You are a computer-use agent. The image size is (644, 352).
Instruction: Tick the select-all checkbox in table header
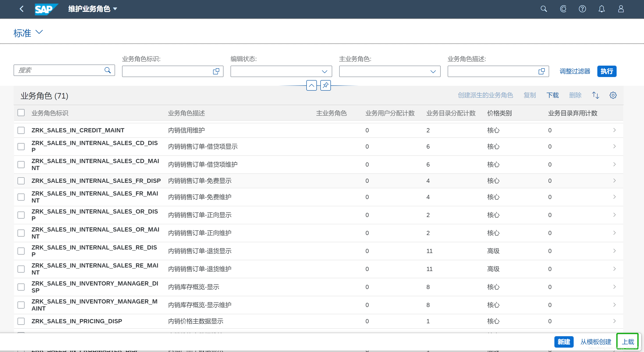coord(21,113)
